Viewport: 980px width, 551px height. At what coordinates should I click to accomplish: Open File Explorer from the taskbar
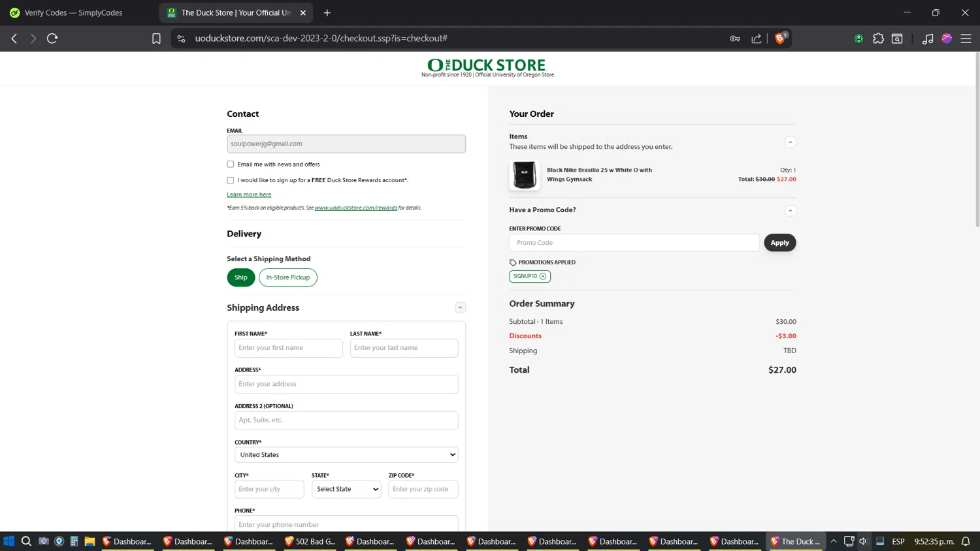point(90,541)
